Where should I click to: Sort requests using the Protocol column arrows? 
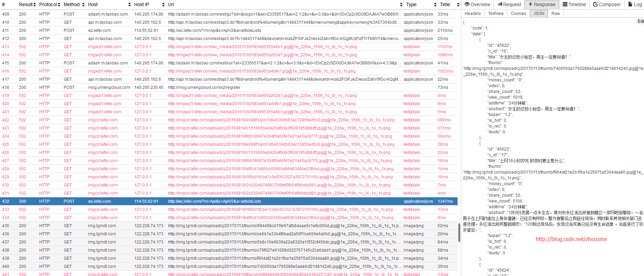click(59, 4)
